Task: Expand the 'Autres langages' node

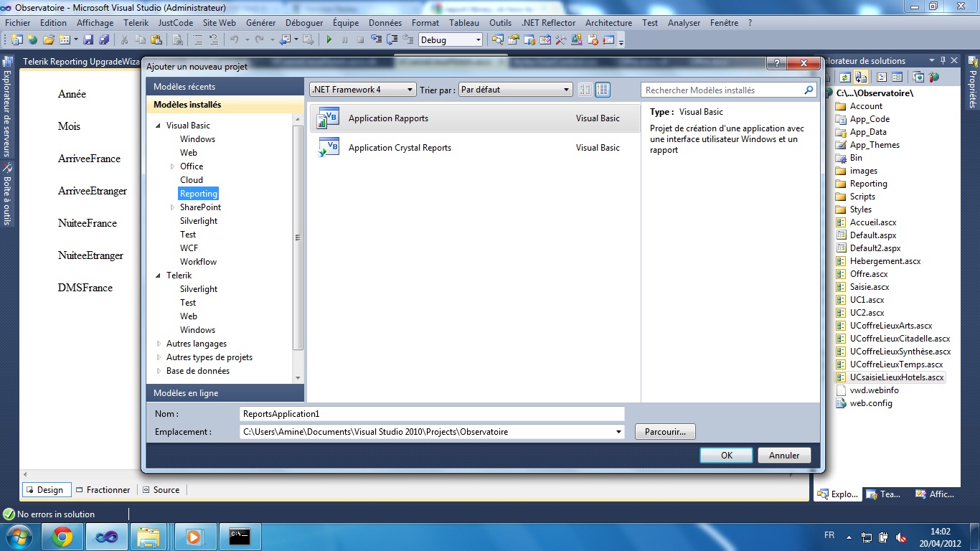Action: click(159, 344)
